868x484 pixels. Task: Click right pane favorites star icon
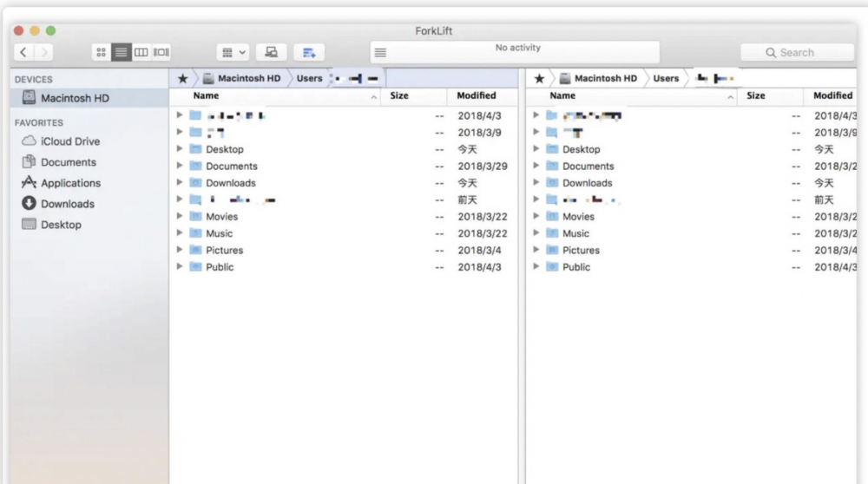(539, 79)
